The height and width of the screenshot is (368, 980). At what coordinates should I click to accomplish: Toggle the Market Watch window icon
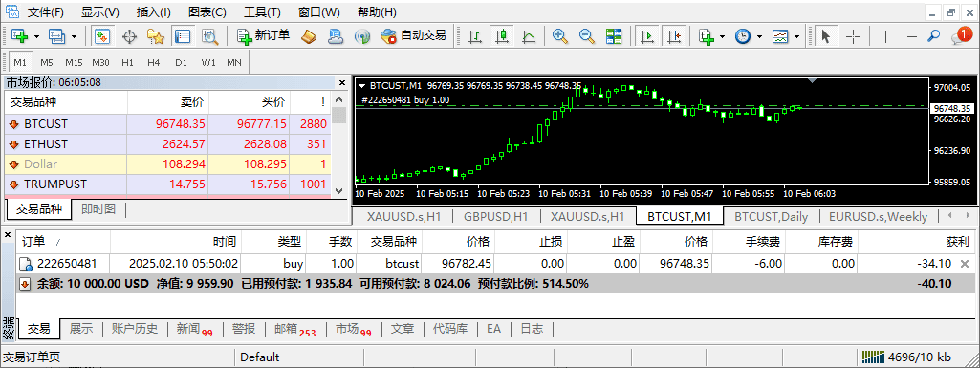[x=102, y=36]
